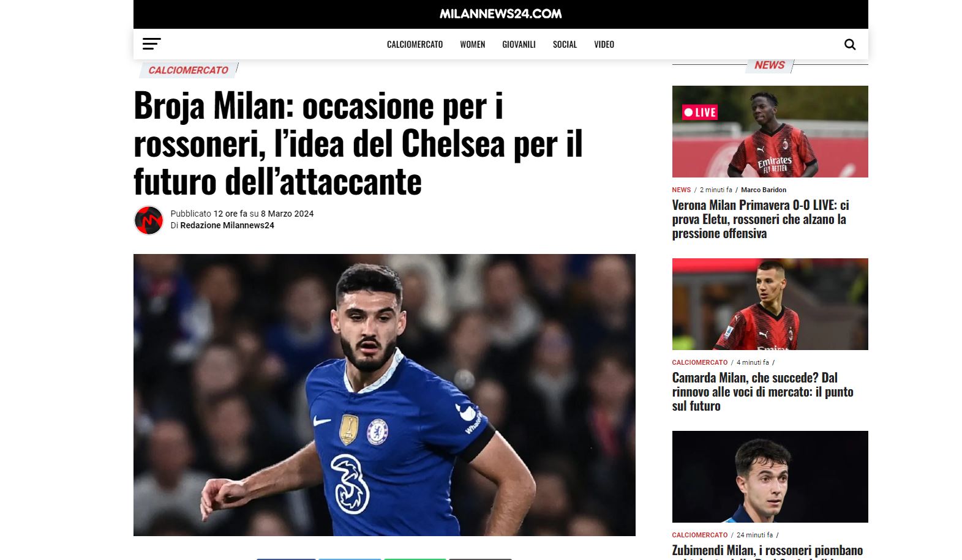The height and width of the screenshot is (560, 962).
Task: Click the Broja Chelsea main article image
Action: (384, 395)
